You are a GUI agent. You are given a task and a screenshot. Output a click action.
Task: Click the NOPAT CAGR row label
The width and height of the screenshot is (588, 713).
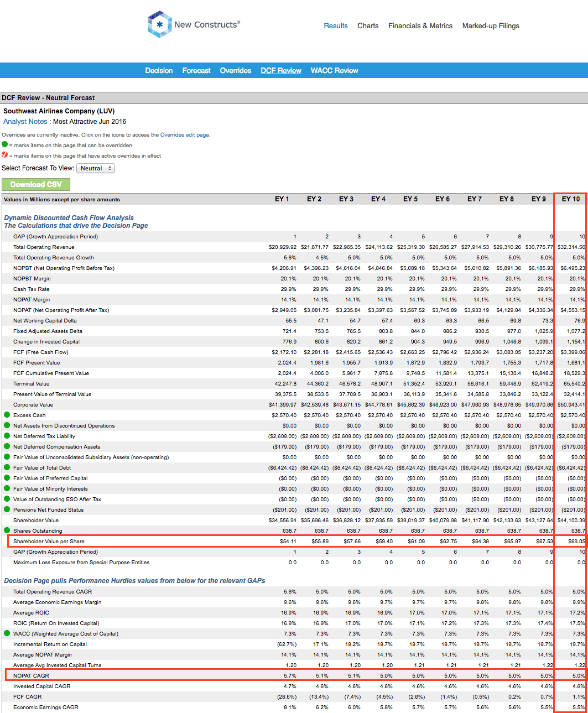pyautogui.click(x=31, y=676)
